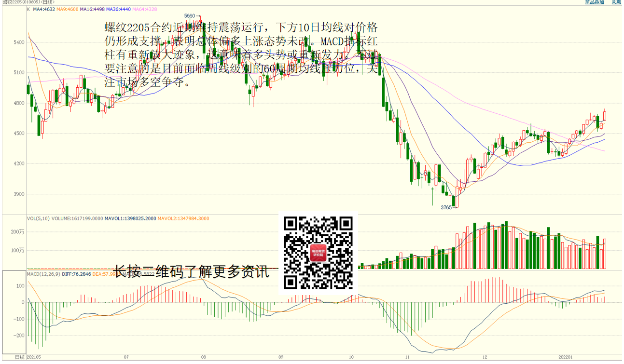The height and width of the screenshot is (364, 624).
Task: Click the 5660 high price marker
Action: 190,16
